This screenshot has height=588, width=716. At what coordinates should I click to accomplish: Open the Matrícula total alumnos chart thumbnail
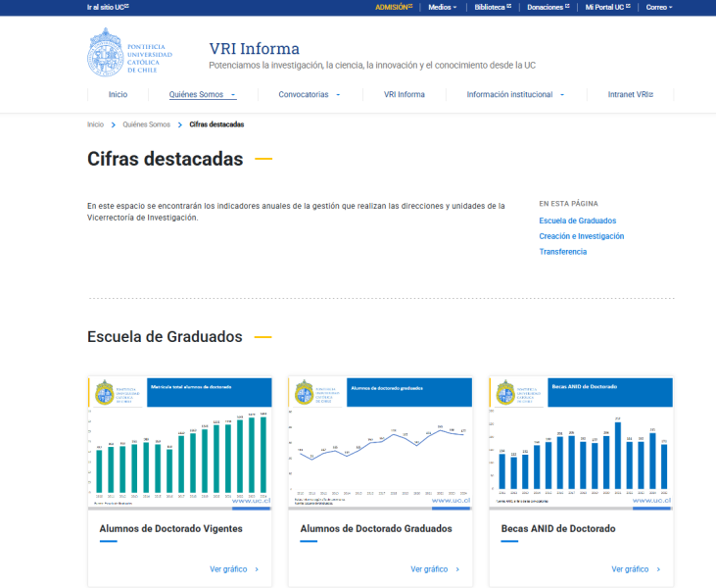179,443
